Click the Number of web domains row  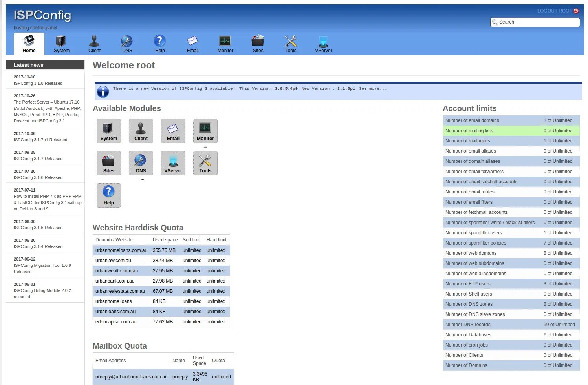511,253
